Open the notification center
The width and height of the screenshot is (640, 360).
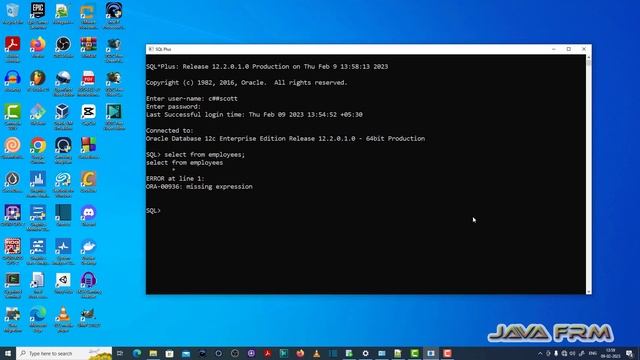pos(629,353)
